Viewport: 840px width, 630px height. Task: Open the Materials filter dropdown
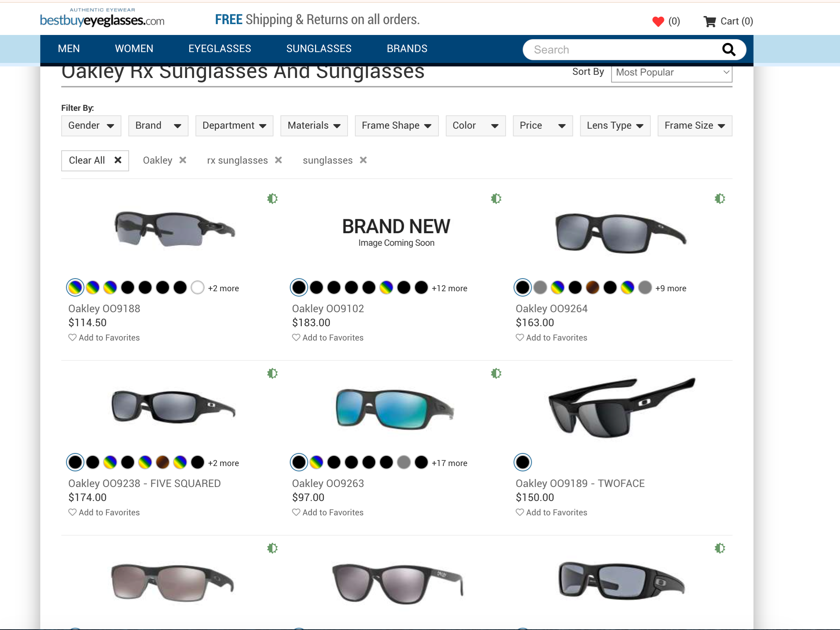coord(314,126)
